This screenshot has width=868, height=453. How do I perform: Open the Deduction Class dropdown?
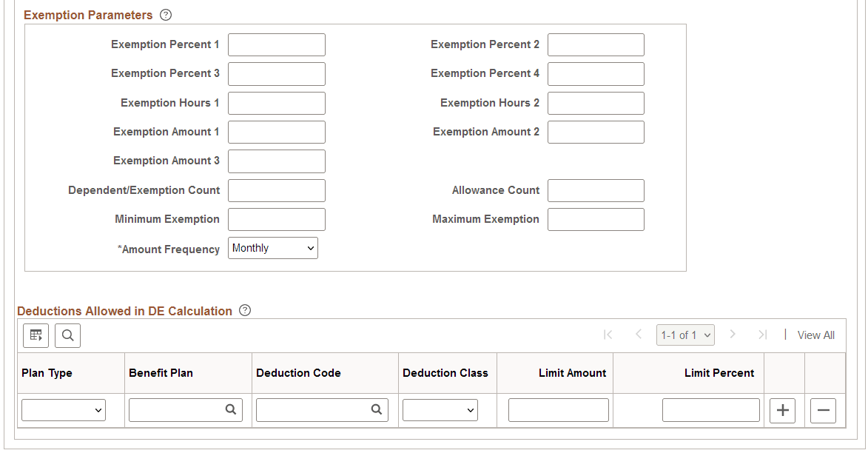coord(440,409)
